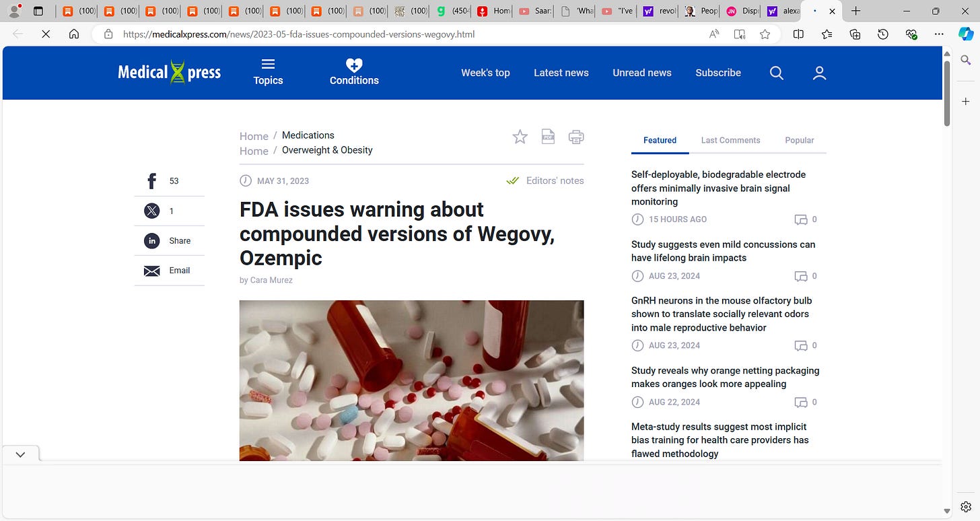Image resolution: width=980 pixels, height=521 pixels.
Task: Print article using printer icon
Action: 576,137
